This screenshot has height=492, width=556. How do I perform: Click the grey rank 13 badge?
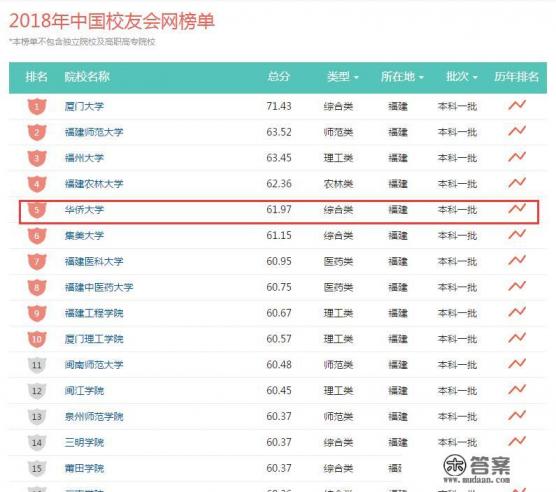pos(37,417)
